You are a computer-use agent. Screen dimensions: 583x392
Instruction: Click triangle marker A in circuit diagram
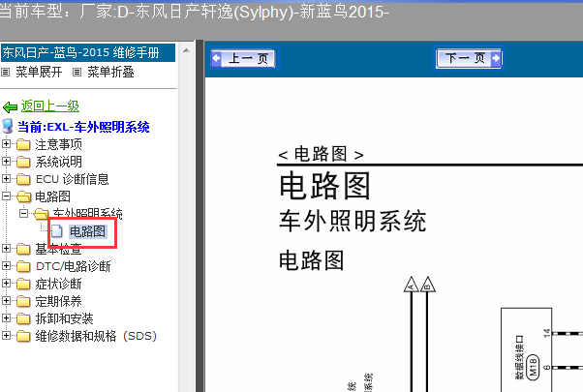click(x=412, y=285)
